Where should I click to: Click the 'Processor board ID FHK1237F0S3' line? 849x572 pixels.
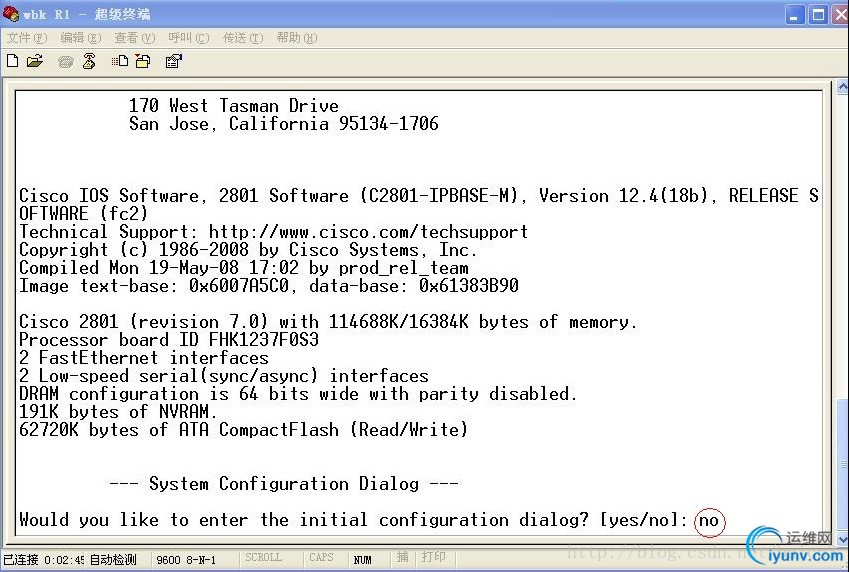[x=169, y=340]
